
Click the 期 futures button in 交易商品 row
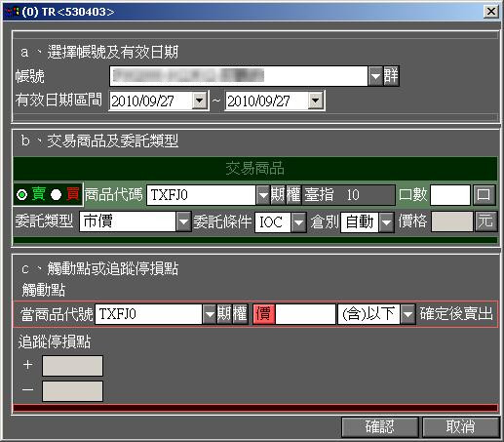click(x=278, y=195)
